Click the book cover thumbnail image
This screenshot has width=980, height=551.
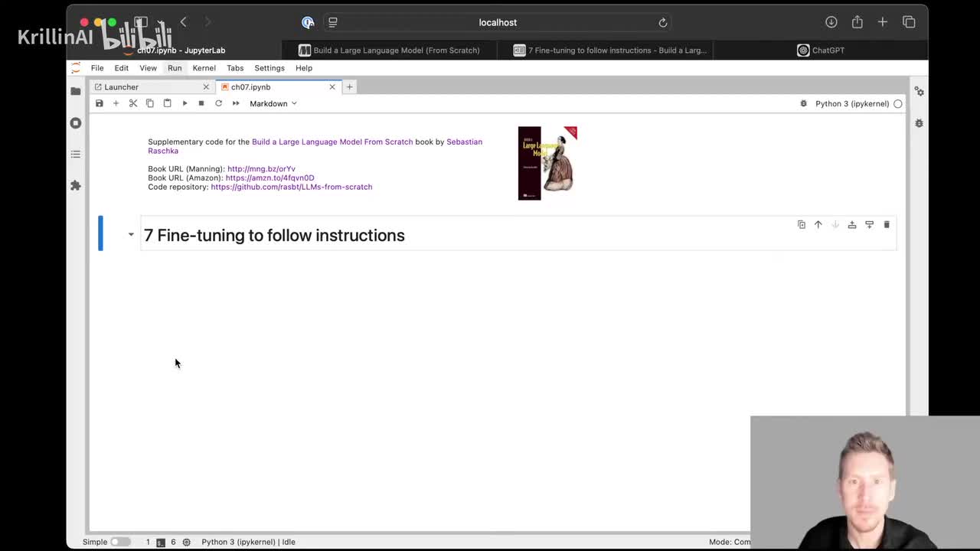tap(547, 163)
